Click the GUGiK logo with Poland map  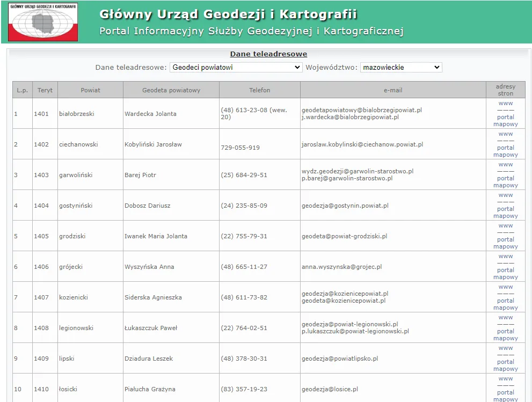(43, 22)
